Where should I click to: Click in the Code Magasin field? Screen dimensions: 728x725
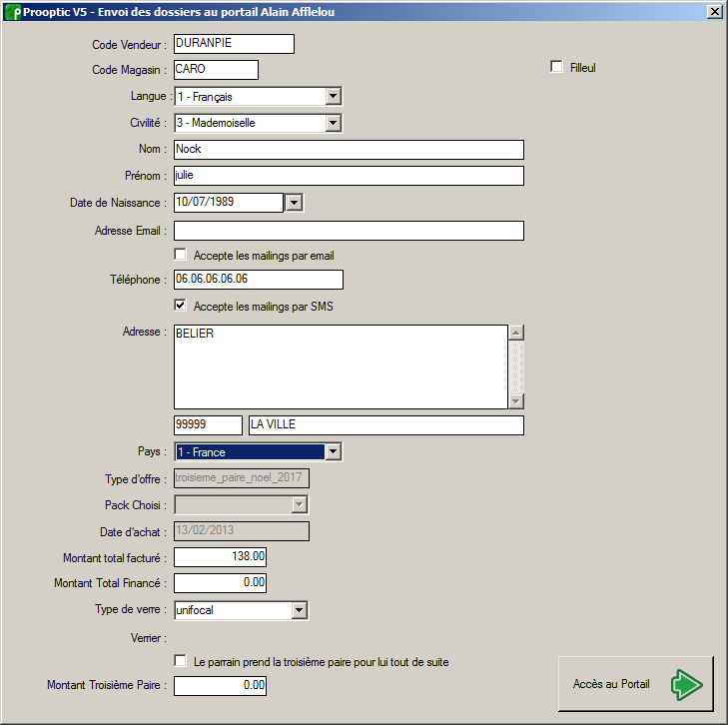click(217, 70)
